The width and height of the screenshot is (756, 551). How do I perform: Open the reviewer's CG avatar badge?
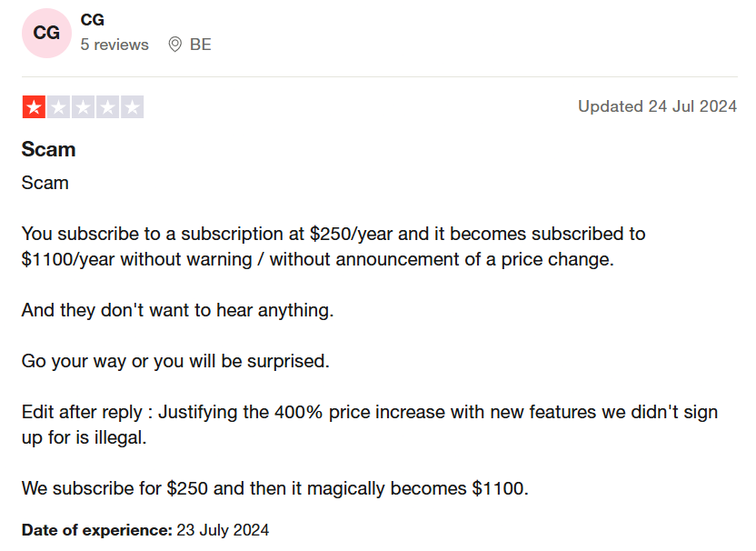pos(46,33)
